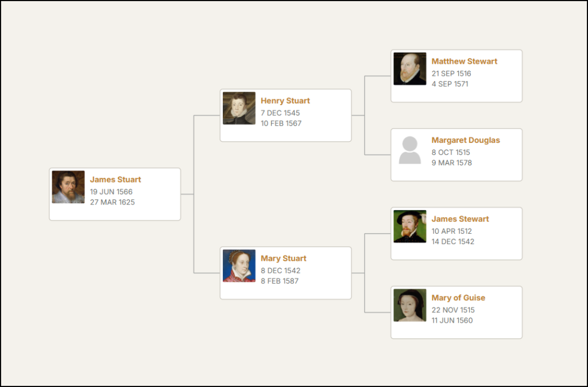The width and height of the screenshot is (588, 387).
Task: Select Mary Stuart's portrait image
Action: tap(239, 266)
